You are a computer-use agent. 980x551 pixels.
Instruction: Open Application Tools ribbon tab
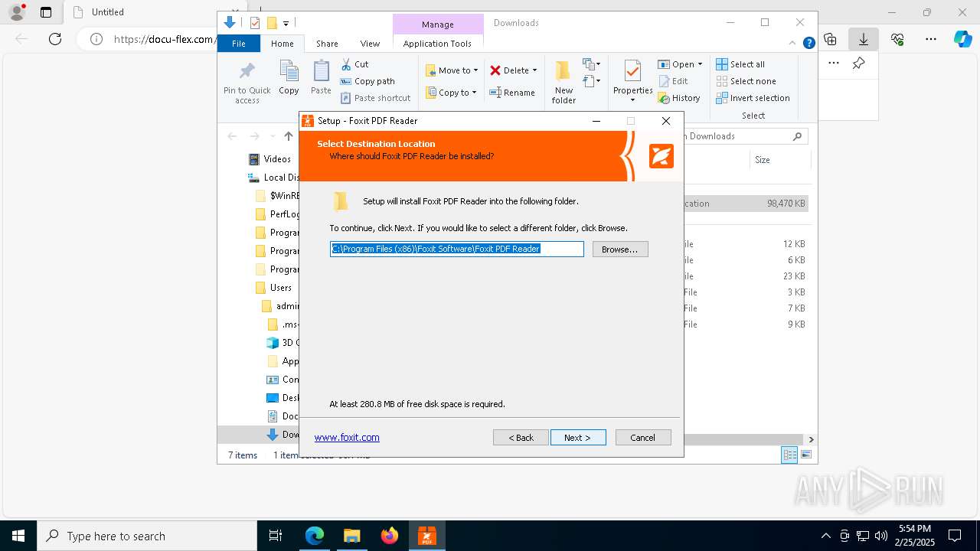point(437,44)
